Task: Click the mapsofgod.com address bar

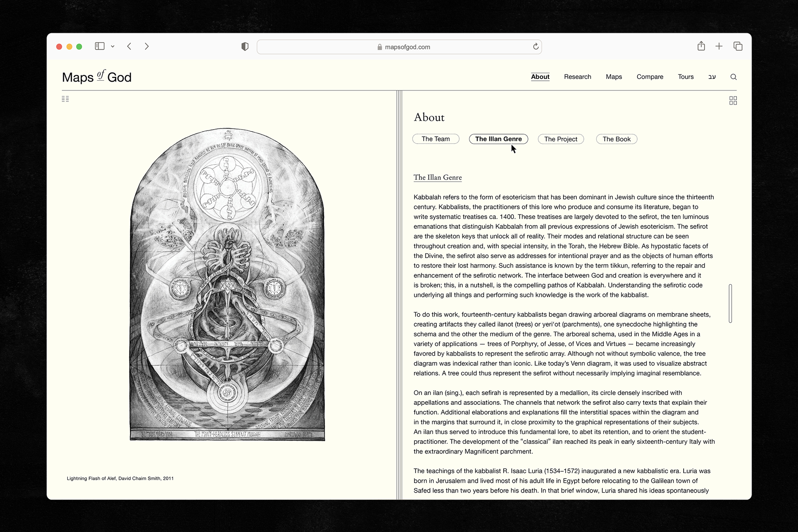Action: tap(399, 47)
